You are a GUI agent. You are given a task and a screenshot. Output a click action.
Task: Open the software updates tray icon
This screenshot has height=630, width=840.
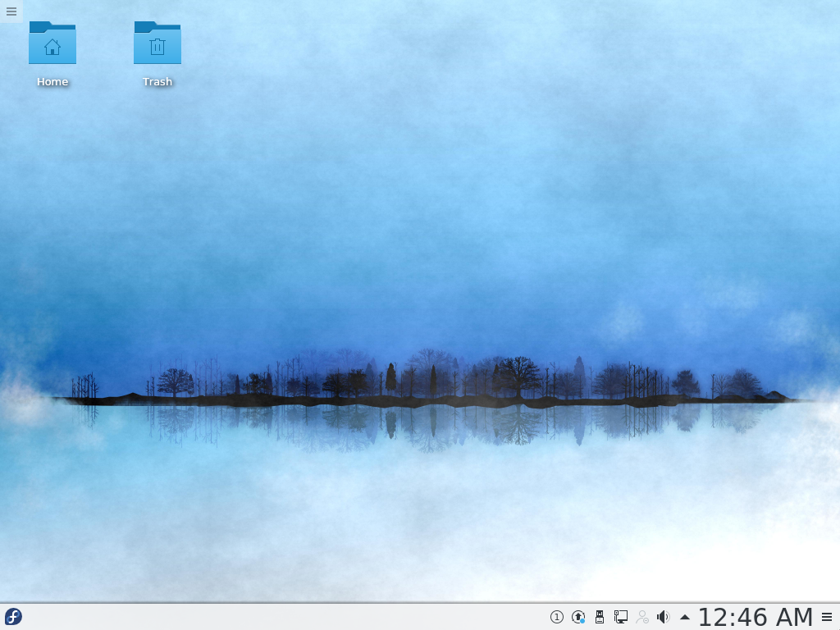click(x=578, y=617)
